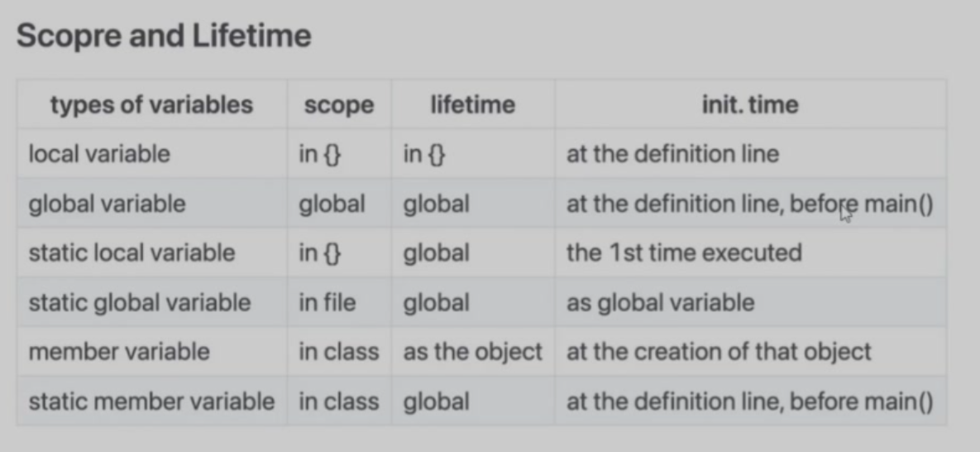Click 'at the definition line' for local variable
The image size is (980, 452).
(672, 153)
